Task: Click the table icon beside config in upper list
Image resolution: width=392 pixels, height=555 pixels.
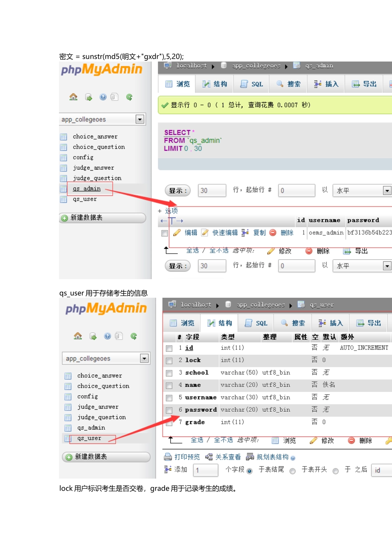Action: [64, 157]
